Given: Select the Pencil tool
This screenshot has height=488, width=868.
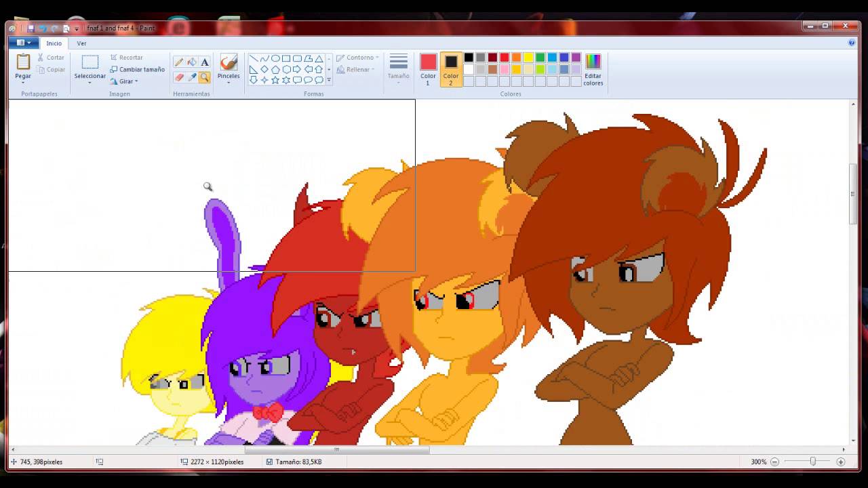Looking at the screenshot, I should pos(179,62).
